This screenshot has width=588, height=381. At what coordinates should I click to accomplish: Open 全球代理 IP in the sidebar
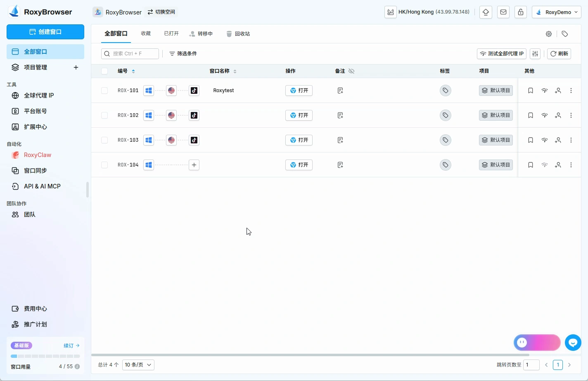[x=45, y=95]
